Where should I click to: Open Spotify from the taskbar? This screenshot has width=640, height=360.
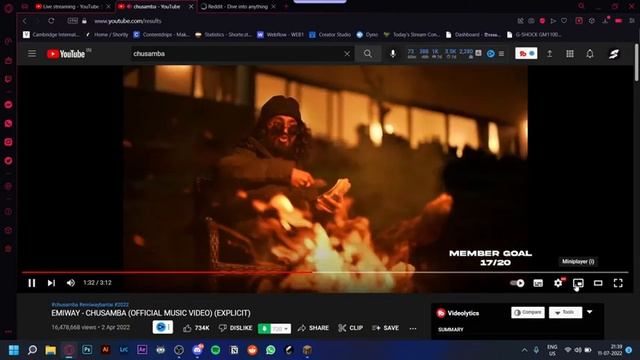[216, 350]
